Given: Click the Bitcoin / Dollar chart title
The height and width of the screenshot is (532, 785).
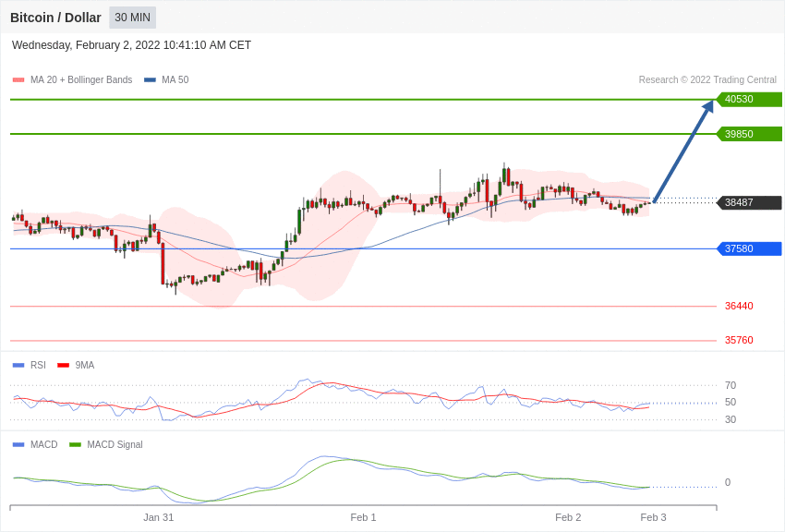Looking at the screenshot, I should pyautogui.click(x=55, y=18).
